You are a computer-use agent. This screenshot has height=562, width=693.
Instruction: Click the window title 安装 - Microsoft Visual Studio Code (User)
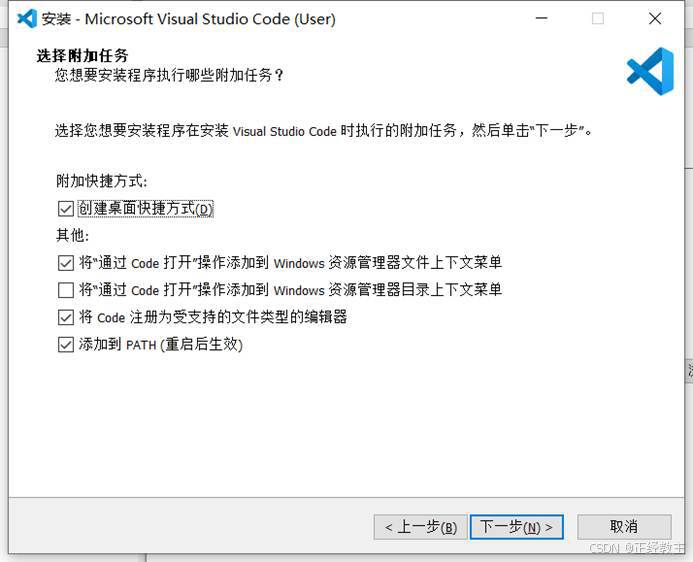pos(189,19)
